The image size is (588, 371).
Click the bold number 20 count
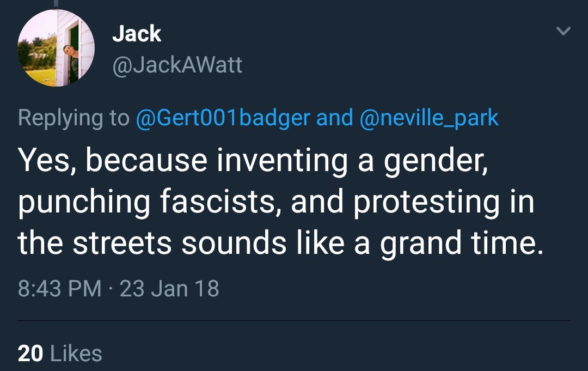point(30,354)
